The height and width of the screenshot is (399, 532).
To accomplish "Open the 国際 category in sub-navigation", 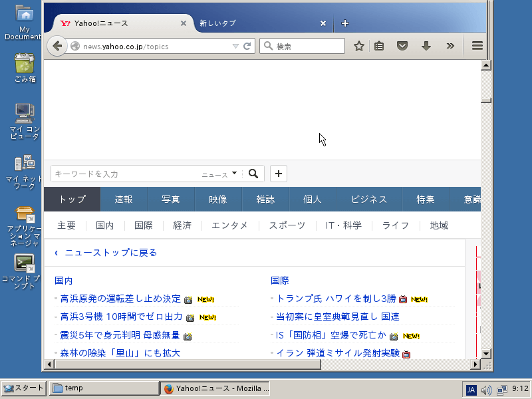I will pyautogui.click(x=144, y=225).
